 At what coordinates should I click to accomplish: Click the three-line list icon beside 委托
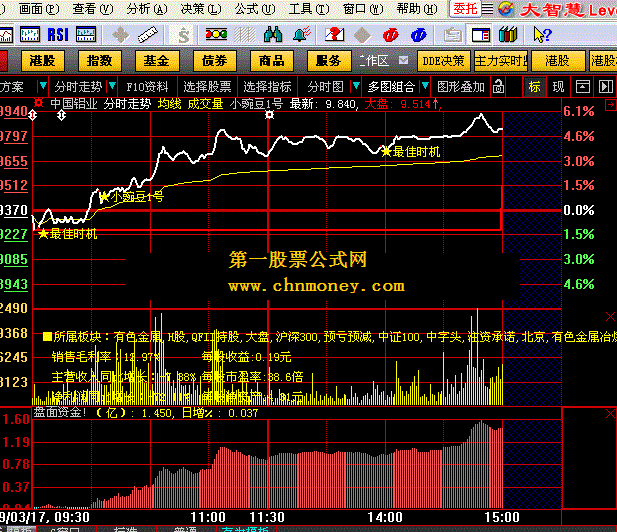tap(488, 8)
